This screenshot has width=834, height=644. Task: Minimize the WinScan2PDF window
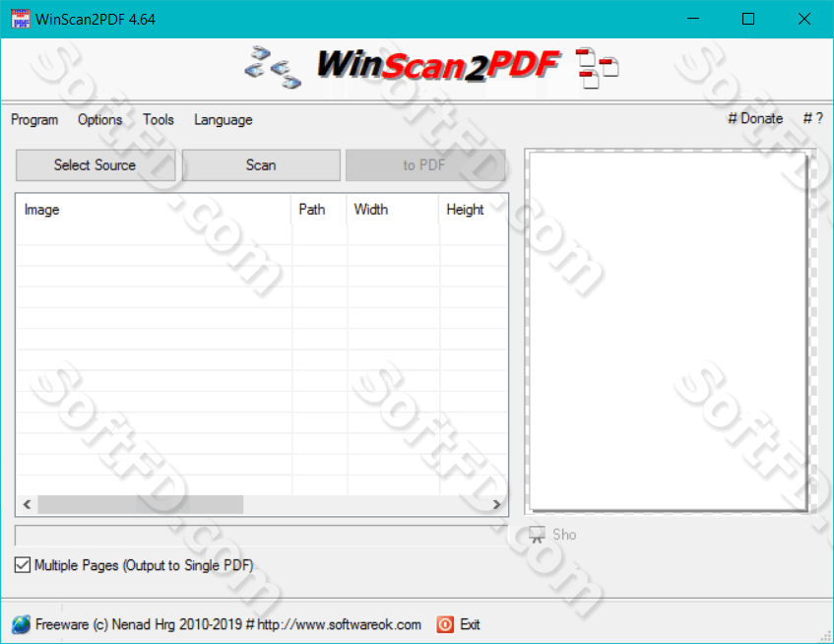[x=693, y=19]
